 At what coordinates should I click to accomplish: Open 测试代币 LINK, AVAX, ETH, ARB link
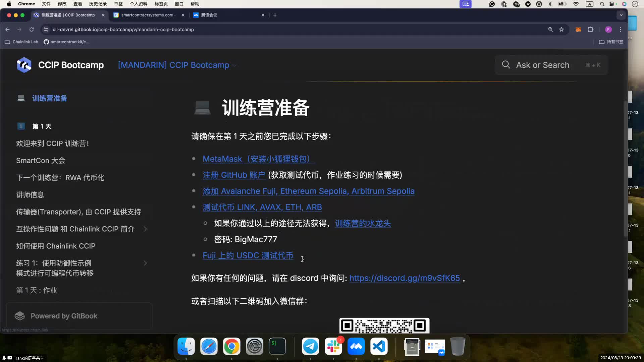(262, 207)
